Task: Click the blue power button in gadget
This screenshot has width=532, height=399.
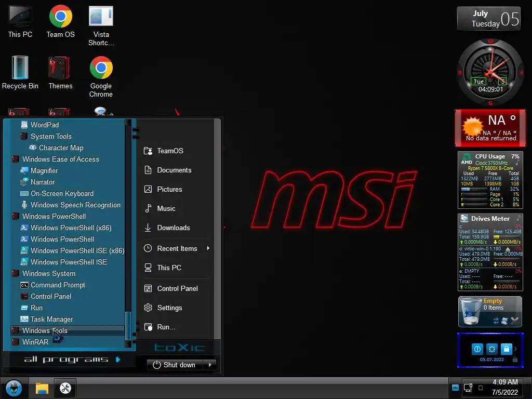Action: point(477,349)
